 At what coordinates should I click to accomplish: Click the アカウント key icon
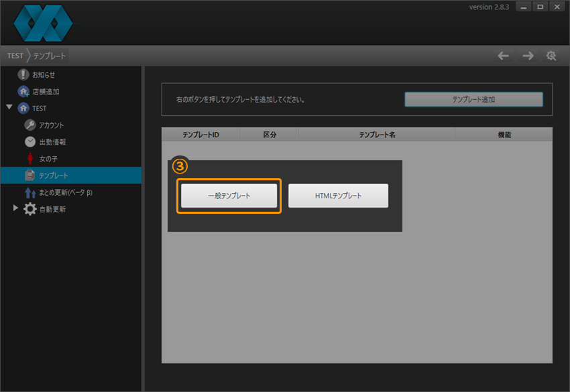(30, 125)
